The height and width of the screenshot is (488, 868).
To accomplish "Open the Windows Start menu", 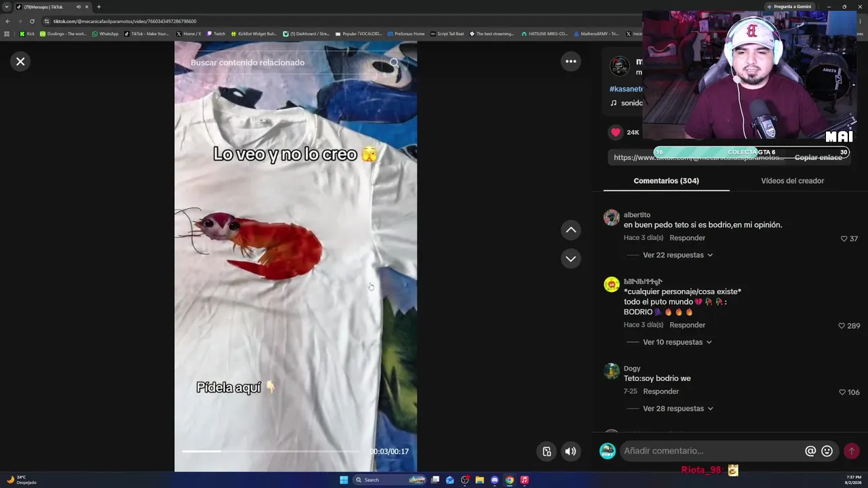I will (x=344, y=480).
